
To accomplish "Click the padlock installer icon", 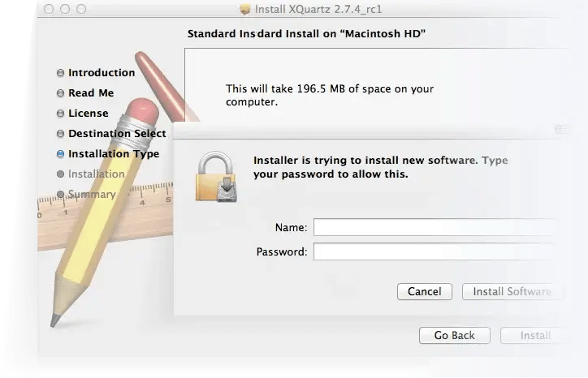I will point(216,177).
